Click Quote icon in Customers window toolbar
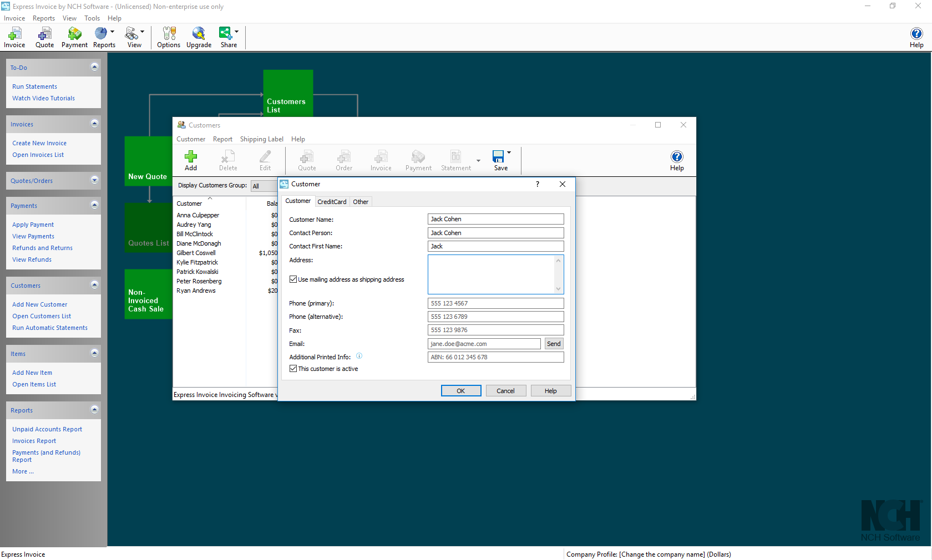The image size is (932, 560). [x=307, y=161]
